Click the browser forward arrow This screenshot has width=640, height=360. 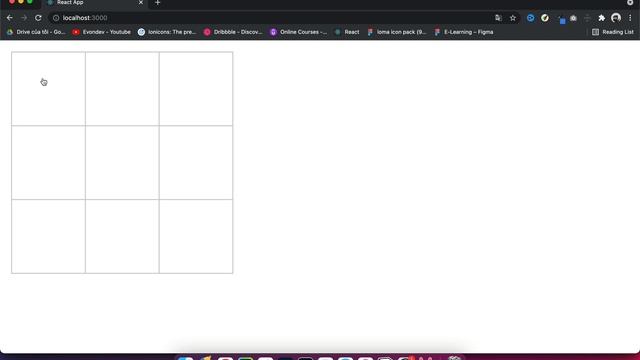pyautogui.click(x=24, y=18)
